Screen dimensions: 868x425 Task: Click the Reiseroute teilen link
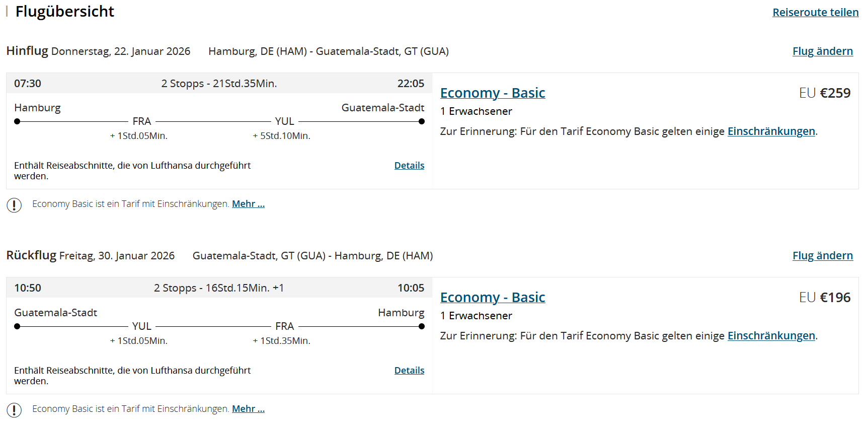pos(815,12)
